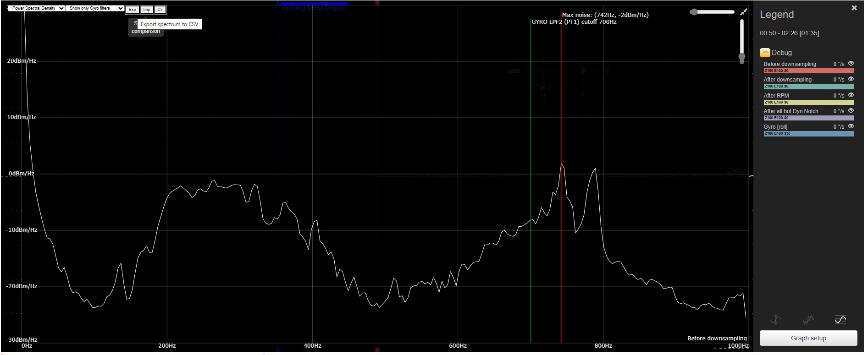Viewport: 868px width, 355px height.
Task: Click the graph zoom/expand waveform icon
Action: (775, 320)
